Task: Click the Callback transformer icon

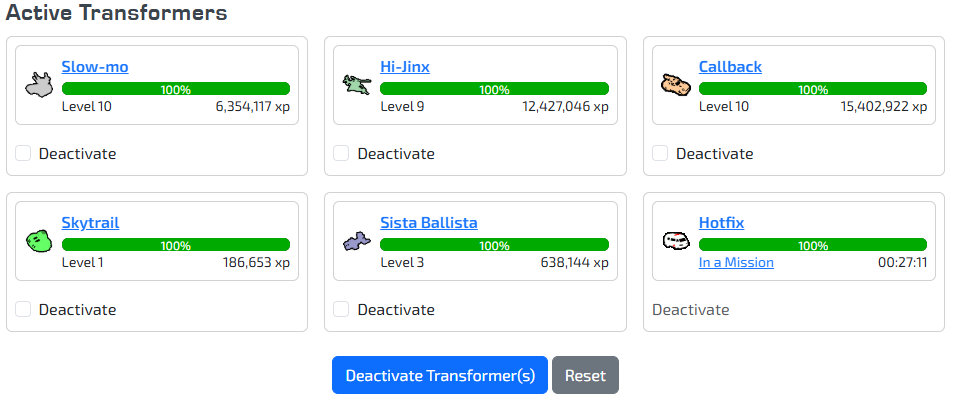Action: tap(676, 85)
